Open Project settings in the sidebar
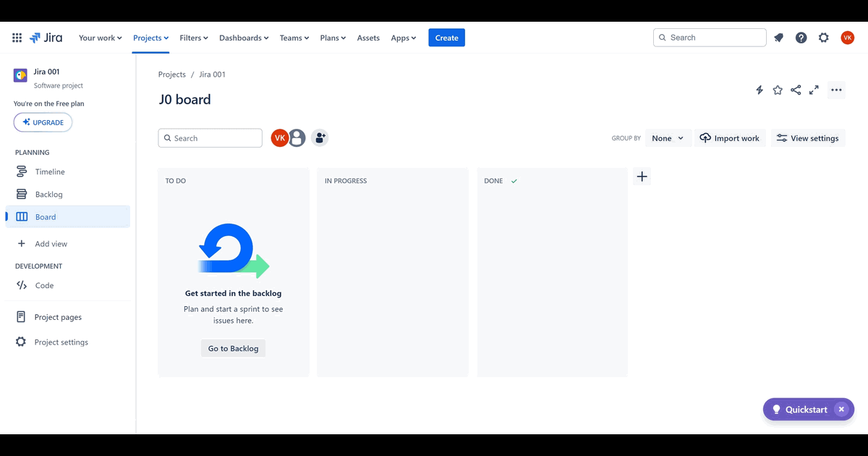868x456 pixels. pyautogui.click(x=68, y=342)
